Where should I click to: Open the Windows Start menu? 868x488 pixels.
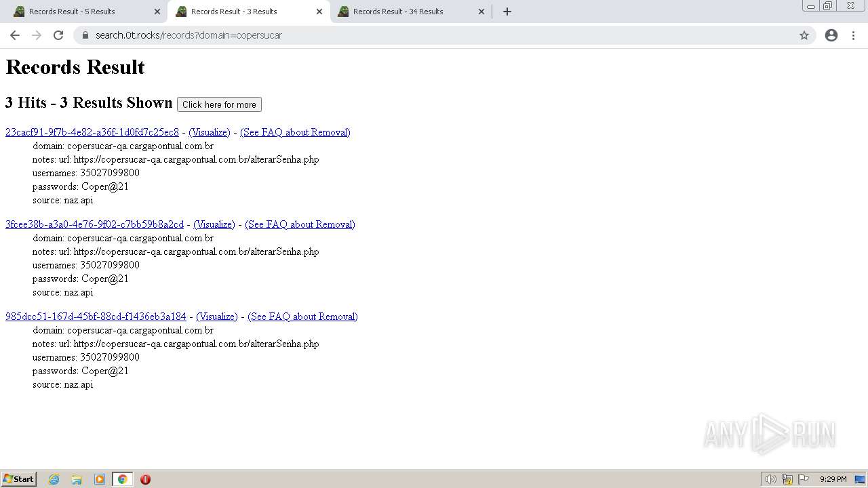(19, 479)
